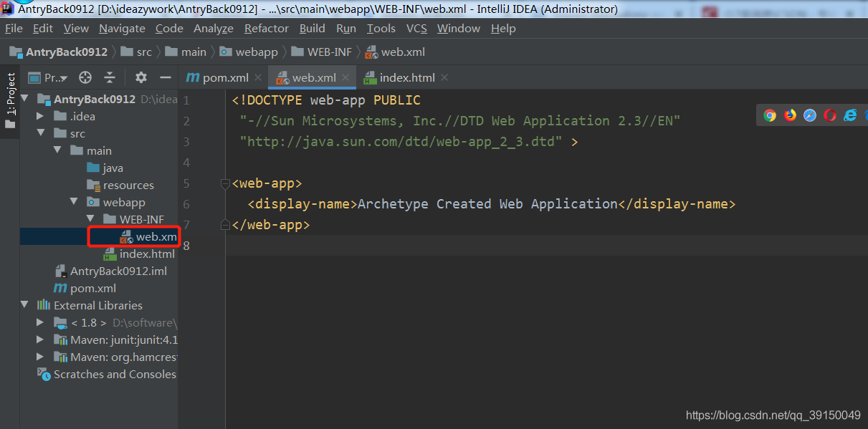Open the Build menu

(313, 28)
